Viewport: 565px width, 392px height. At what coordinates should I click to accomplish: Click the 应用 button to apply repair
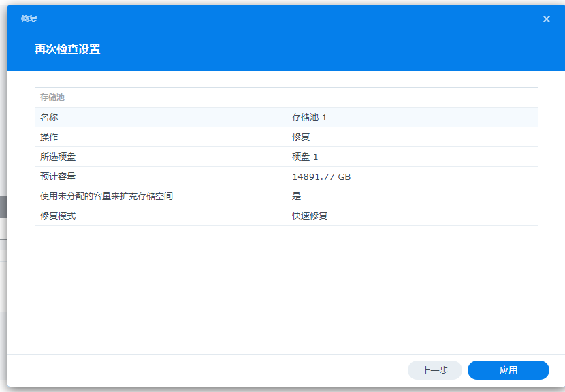click(508, 370)
